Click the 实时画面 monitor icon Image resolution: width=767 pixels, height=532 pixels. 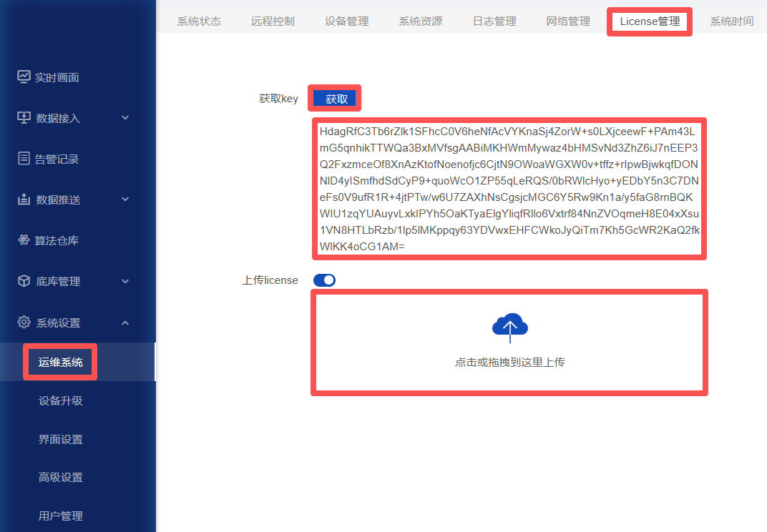[24, 77]
